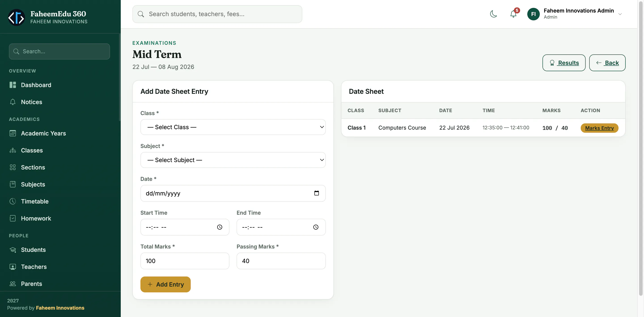
Task: Open End Time clock picker icon
Action: click(x=316, y=227)
